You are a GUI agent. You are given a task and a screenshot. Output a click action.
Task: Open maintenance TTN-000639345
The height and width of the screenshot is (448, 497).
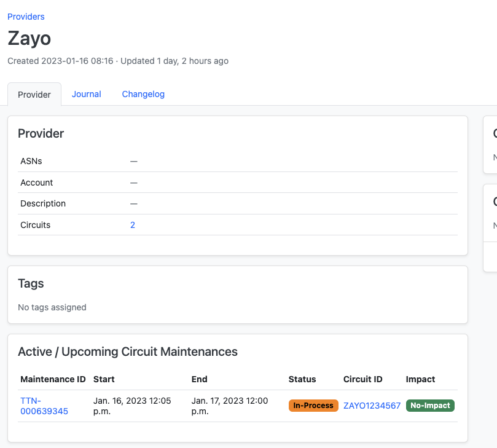44,406
